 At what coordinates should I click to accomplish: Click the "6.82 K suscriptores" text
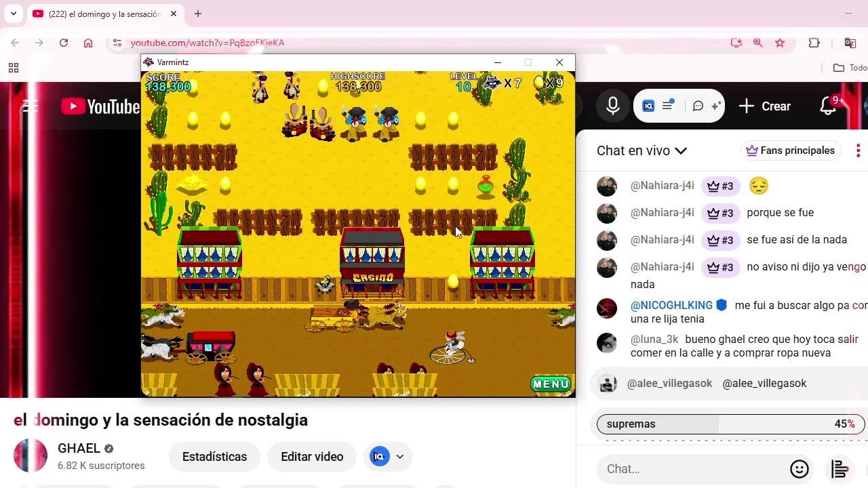coord(101,466)
